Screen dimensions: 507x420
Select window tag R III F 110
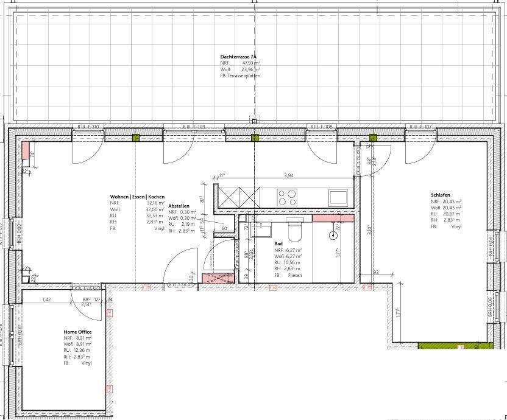(x=88, y=127)
